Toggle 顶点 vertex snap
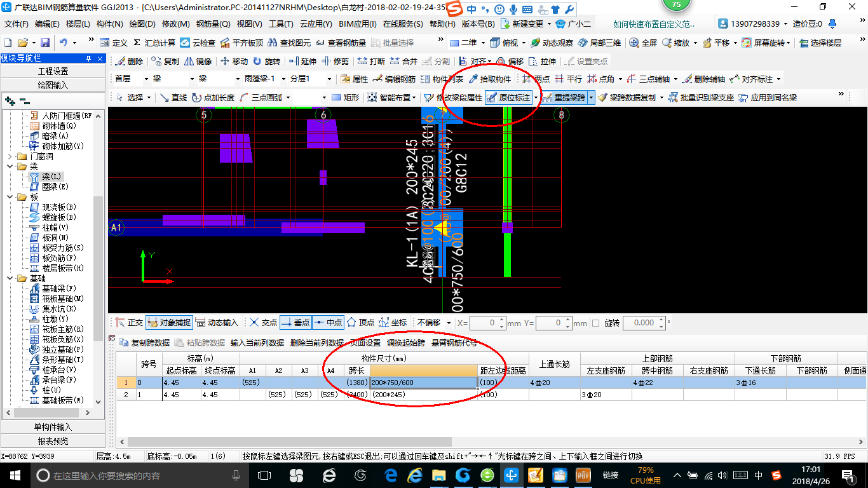868x488 pixels. coord(360,323)
